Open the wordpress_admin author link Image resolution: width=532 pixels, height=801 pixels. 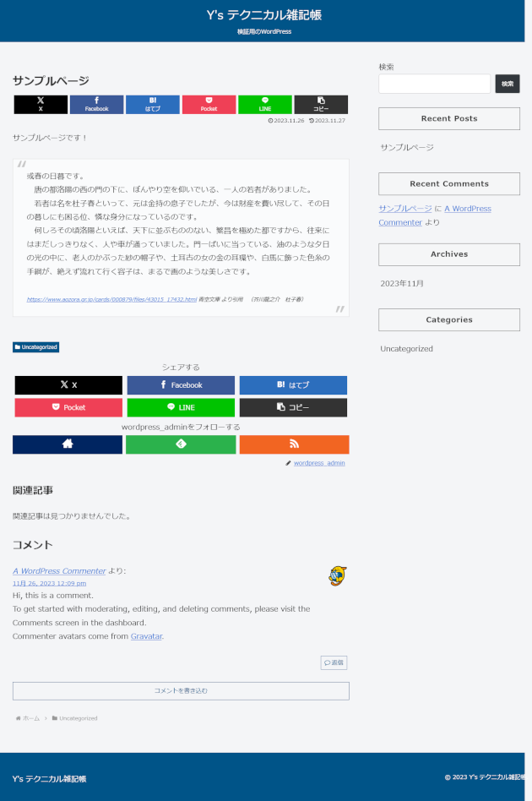point(319,463)
